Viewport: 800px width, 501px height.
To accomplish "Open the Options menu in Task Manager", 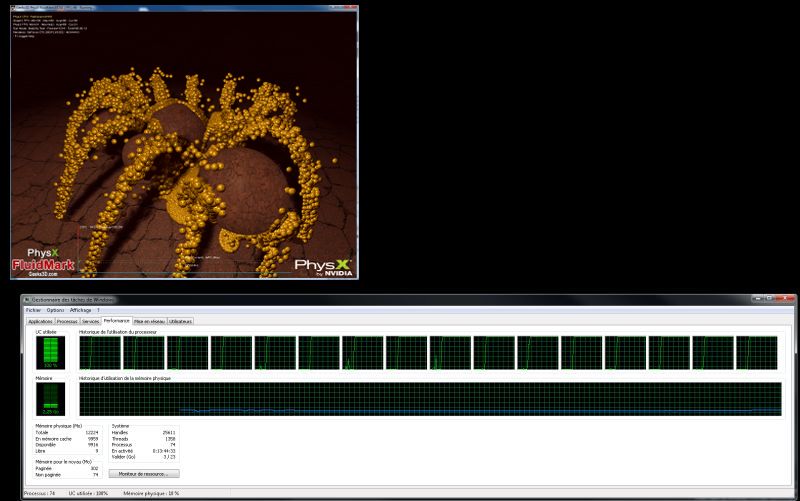I will (x=55, y=310).
